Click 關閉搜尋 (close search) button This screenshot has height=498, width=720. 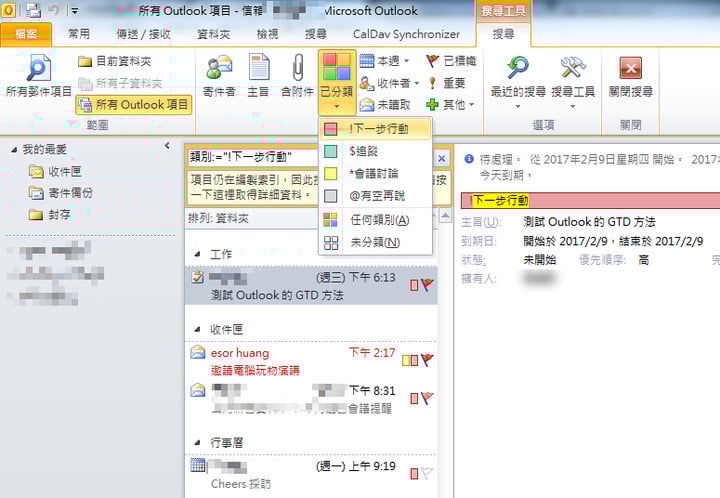(x=630, y=77)
